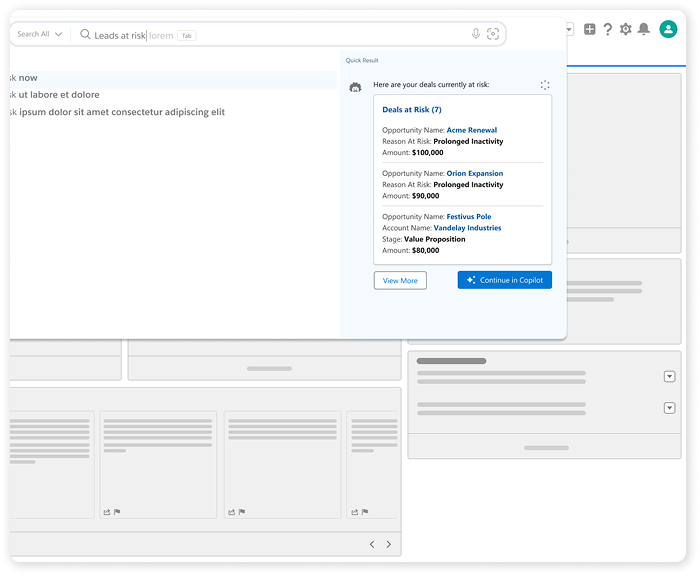Open the notifications bell
The image size is (700, 576).
click(643, 29)
